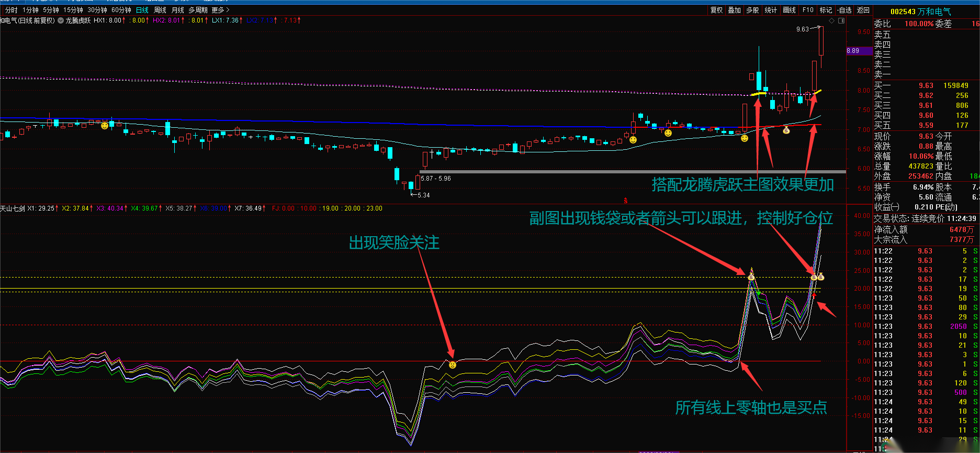Click the 5.87 - 5.96 range label
Image resolution: width=980 pixels, height=453 pixels.
pos(436,179)
